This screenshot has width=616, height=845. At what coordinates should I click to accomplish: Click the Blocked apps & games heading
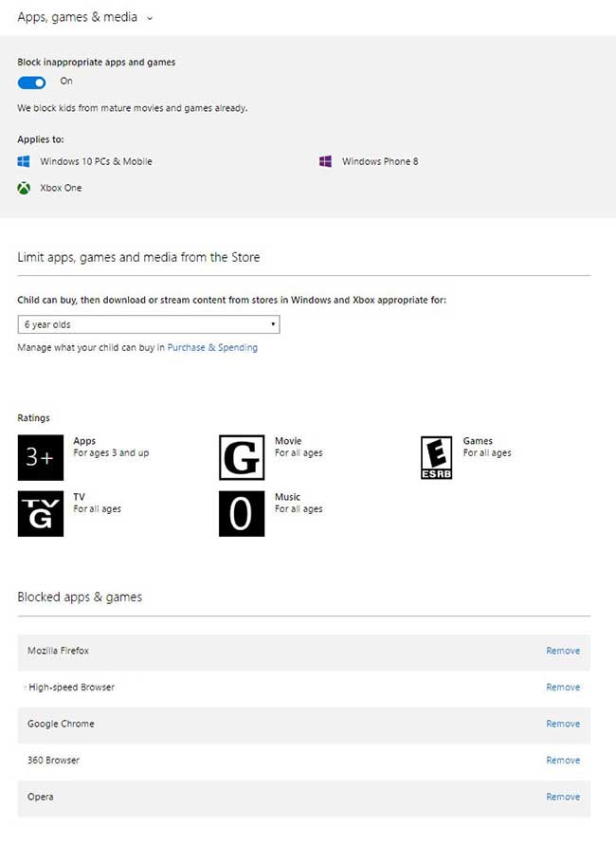click(x=80, y=597)
